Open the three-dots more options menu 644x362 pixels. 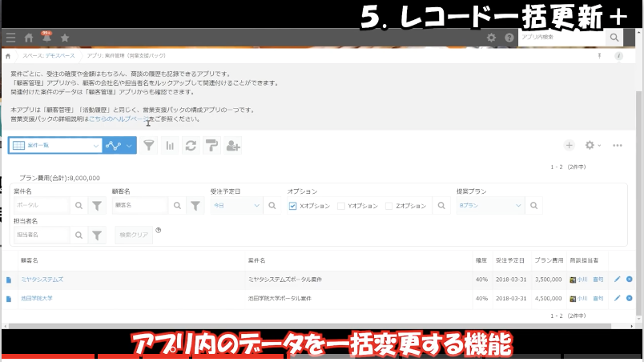[618, 145]
